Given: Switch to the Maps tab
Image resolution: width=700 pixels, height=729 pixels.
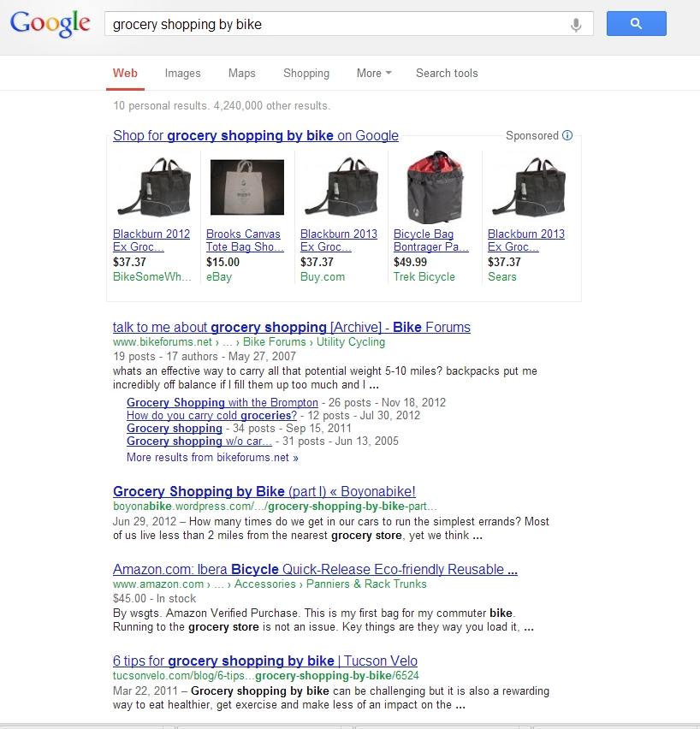Looking at the screenshot, I should click(x=241, y=73).
